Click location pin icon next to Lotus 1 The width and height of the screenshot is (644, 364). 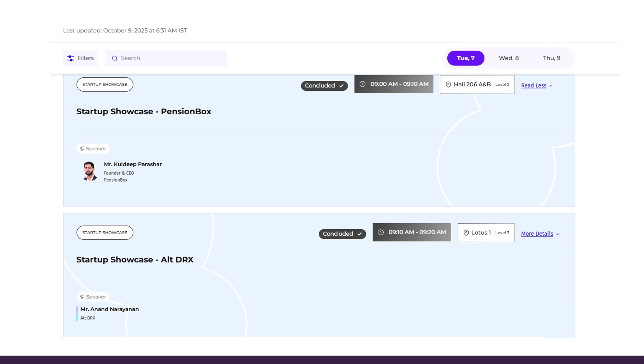click(x=466, y=233)
